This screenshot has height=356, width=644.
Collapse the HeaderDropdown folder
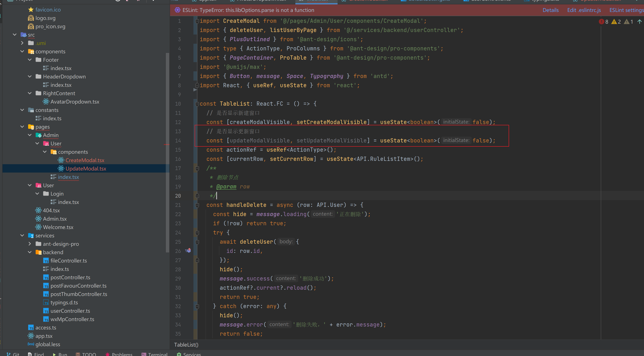pos(30,77)
